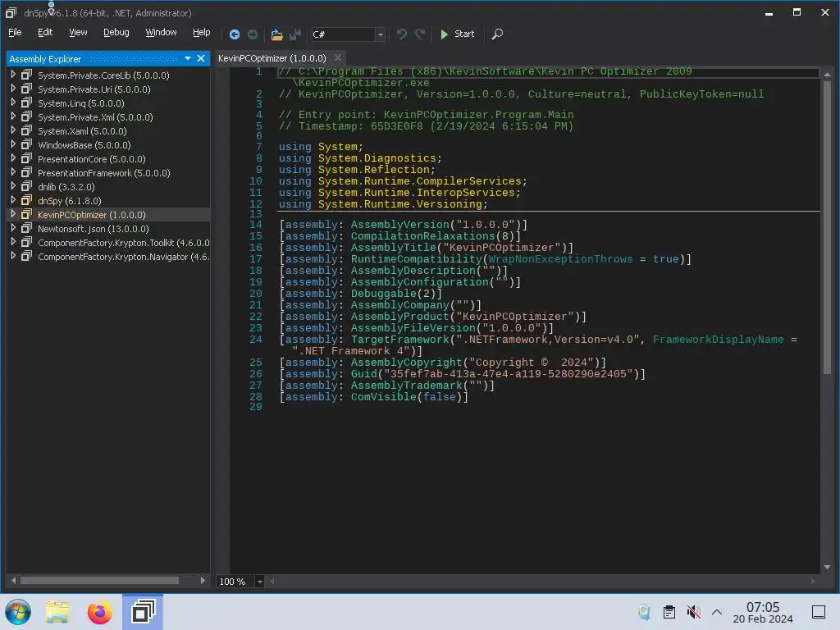Open a file with the folder icon
The width and height of the screenshot is (840, 630).
click(x=276, y=34)
